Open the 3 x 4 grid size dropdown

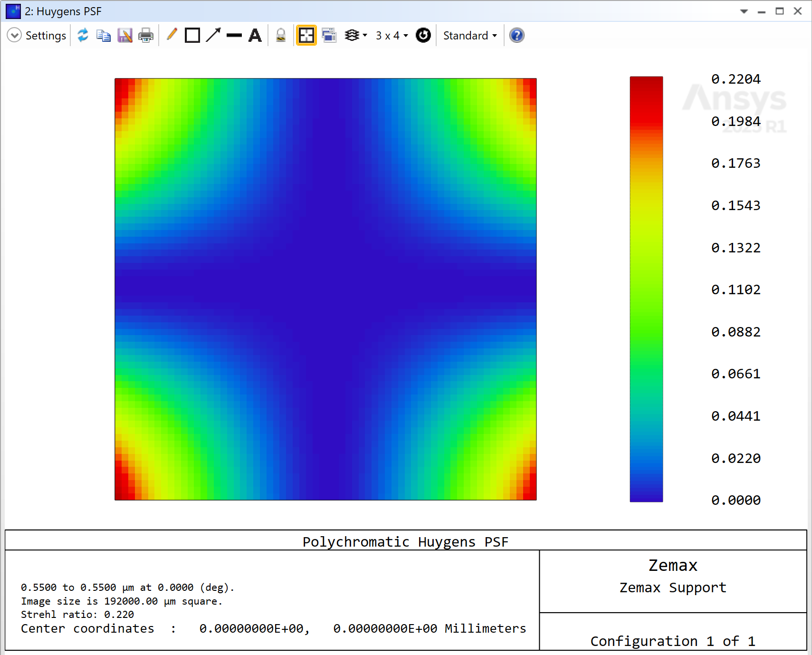[392, 36]
